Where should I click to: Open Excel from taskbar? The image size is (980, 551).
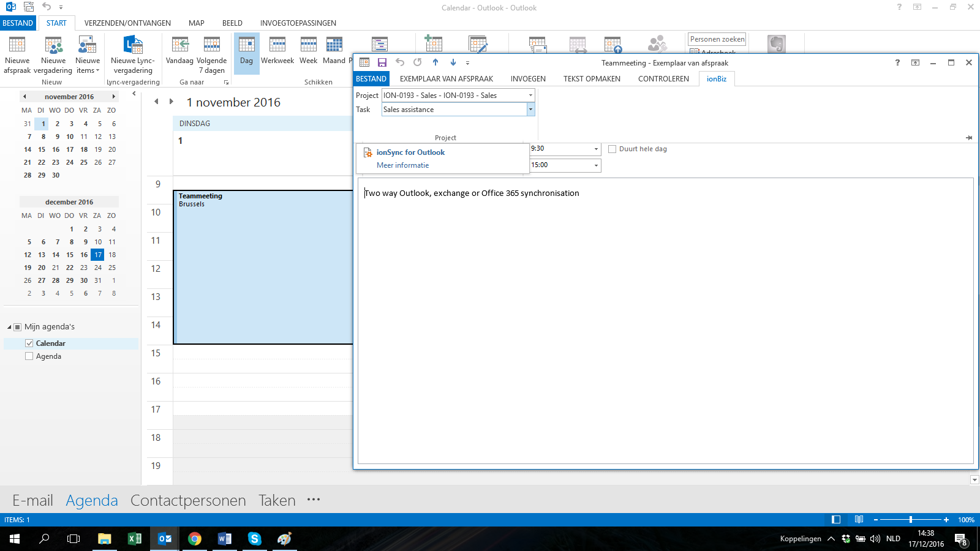[135, 539]
